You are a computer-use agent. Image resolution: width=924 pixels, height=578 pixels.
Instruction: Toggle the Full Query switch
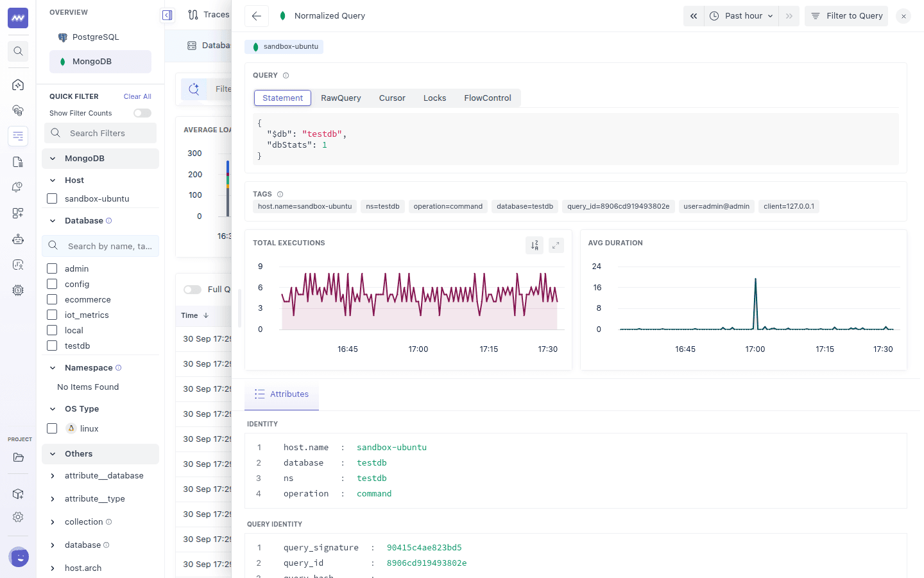tap(193, 290)
